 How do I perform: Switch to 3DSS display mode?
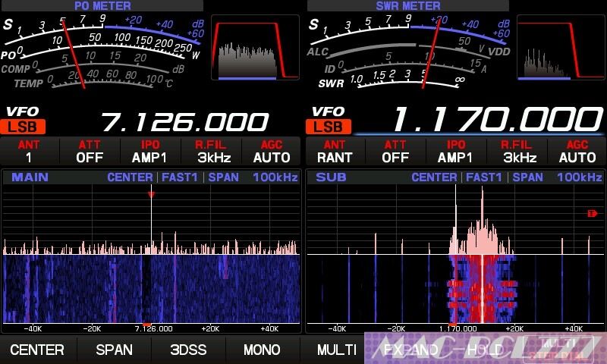pyautogui.click(x=188, y=350)
